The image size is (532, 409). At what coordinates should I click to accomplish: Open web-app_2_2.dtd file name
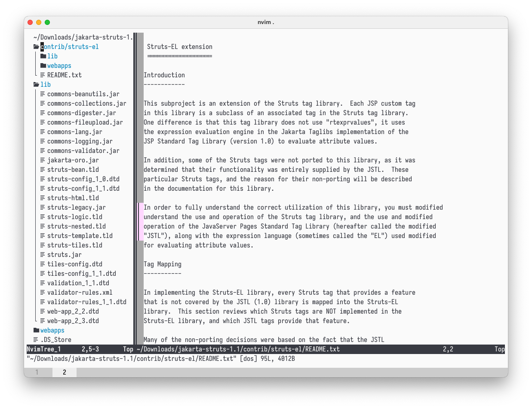coord(73,311)
